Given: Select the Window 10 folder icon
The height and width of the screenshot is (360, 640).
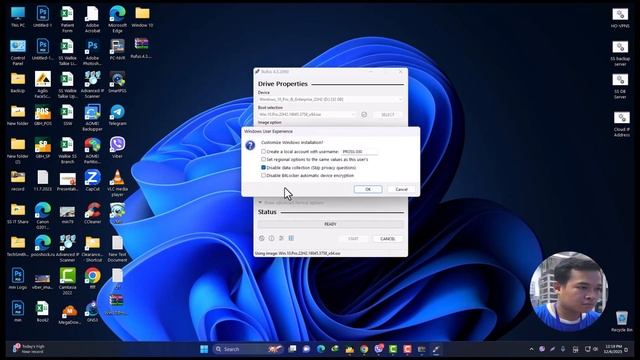Looking at the screenshot, I should pyautogui.click(x=142, y=17).
